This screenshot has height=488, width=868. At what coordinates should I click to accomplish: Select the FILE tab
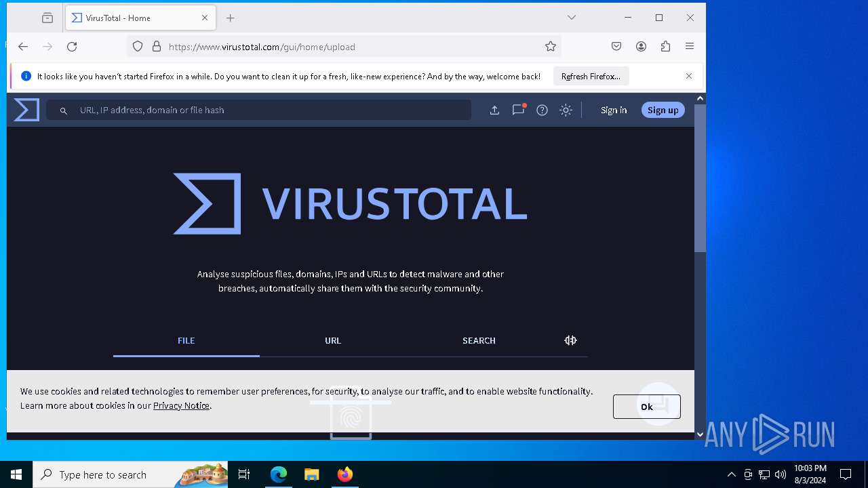click(x=186, y=341)
